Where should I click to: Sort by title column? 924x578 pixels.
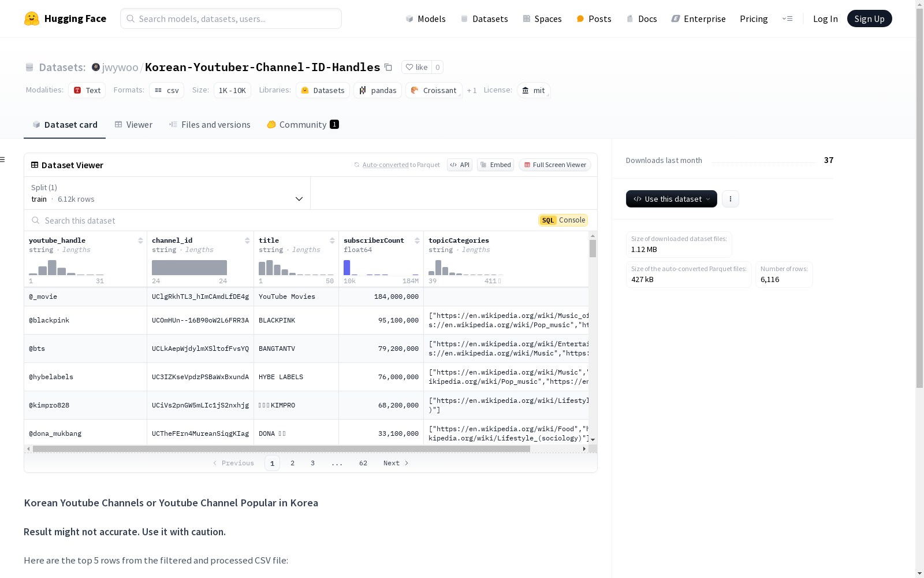[x=332, y=240]
